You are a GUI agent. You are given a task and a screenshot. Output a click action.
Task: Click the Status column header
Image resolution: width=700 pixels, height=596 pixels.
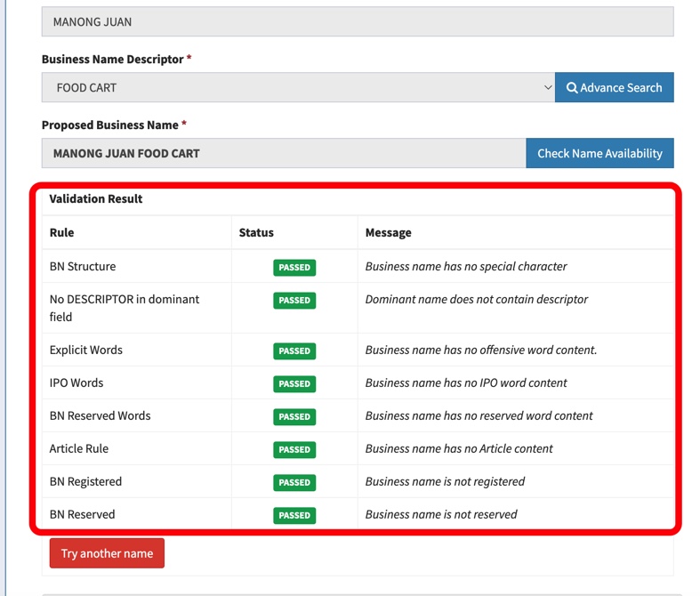pos(256,232)
